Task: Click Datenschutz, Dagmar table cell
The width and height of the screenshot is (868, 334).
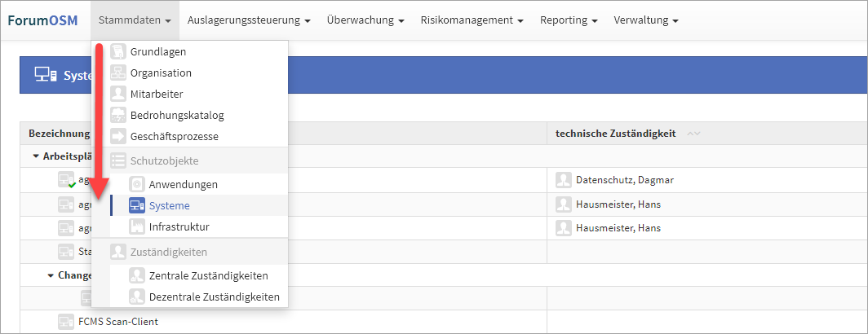Action: [613, 179]
